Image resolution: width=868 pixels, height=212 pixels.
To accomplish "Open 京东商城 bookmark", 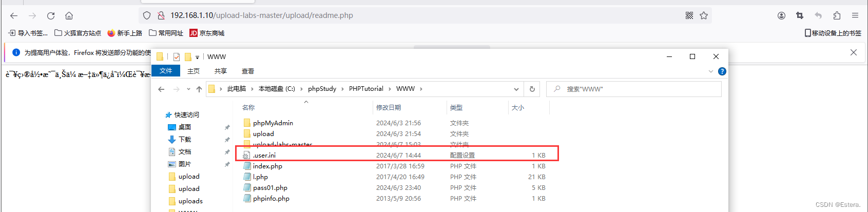I will 207,33.
